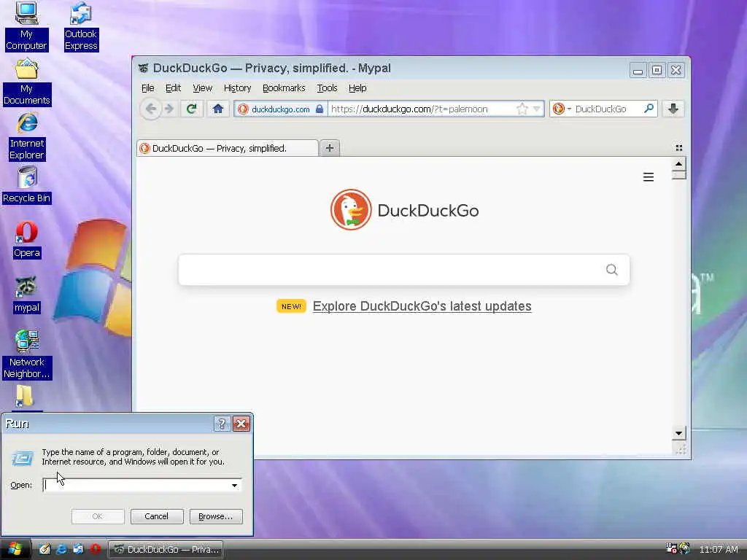Expand the Run dialog Open history dropdown
The image size is (747, 560).
pyautogui.click(x=234, y=485)
